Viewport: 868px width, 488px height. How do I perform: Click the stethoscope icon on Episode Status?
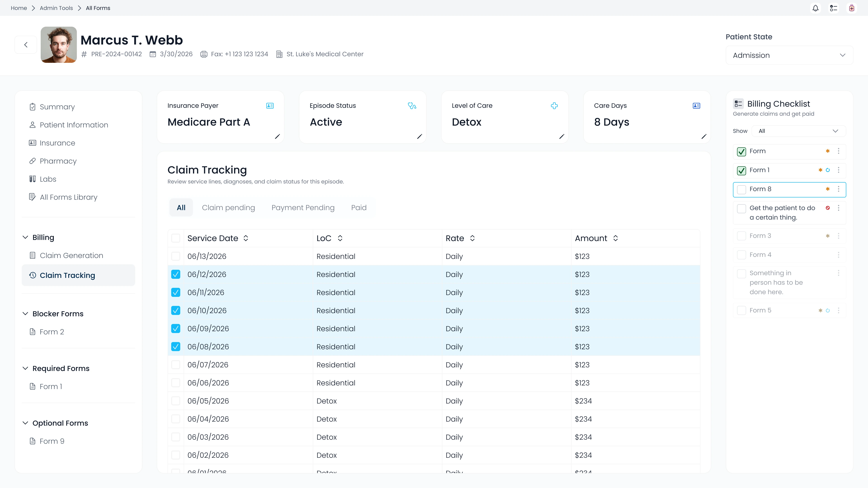[x=412, y=106]
